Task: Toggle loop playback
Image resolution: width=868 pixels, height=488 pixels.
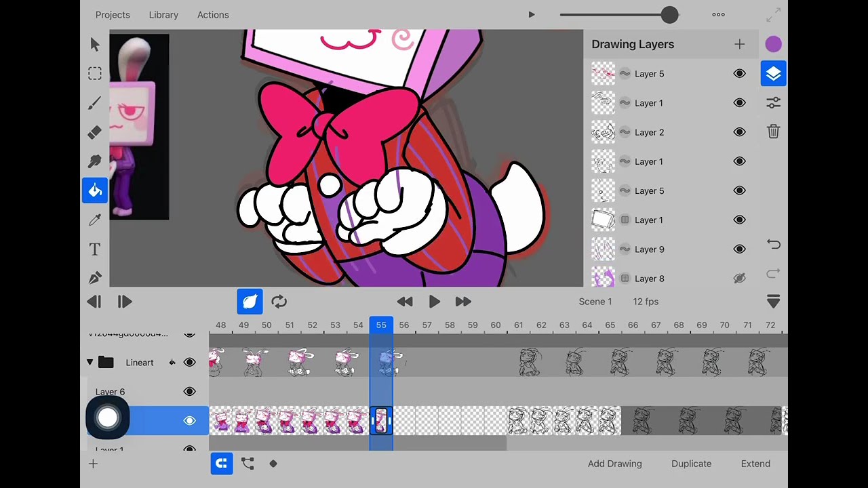Action: tap(279, 302)
